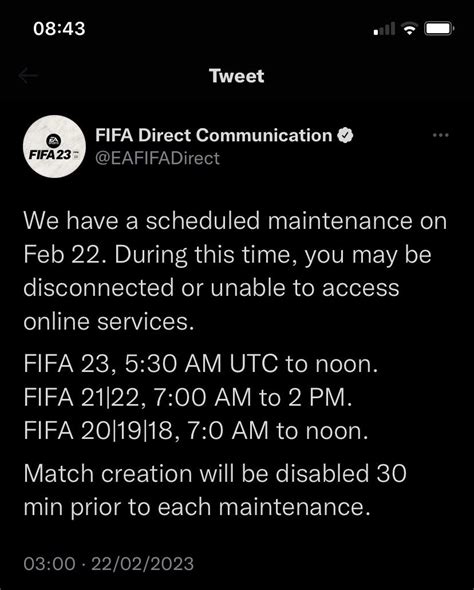This screenshot has height=590, width=474.
Task: Tap the Wi-Fi status icon
Action: tap(409, 29)
